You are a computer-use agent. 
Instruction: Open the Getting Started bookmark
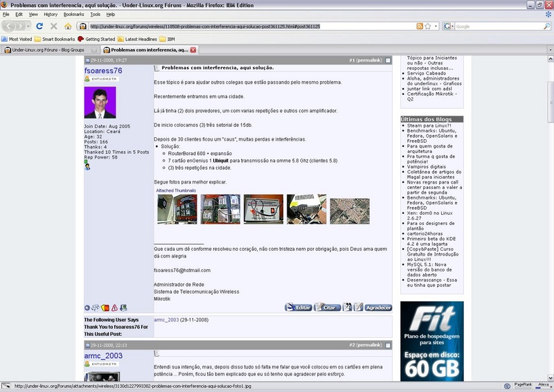coord(96,39)
